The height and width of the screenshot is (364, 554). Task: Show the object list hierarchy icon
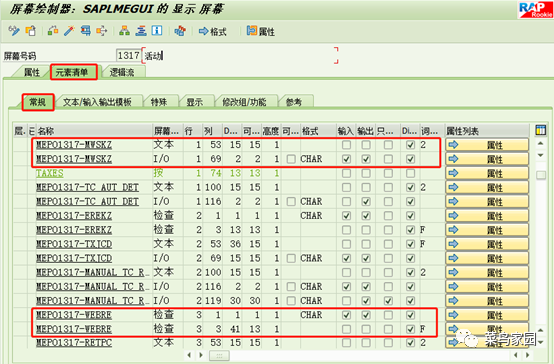tap(124, 31)
